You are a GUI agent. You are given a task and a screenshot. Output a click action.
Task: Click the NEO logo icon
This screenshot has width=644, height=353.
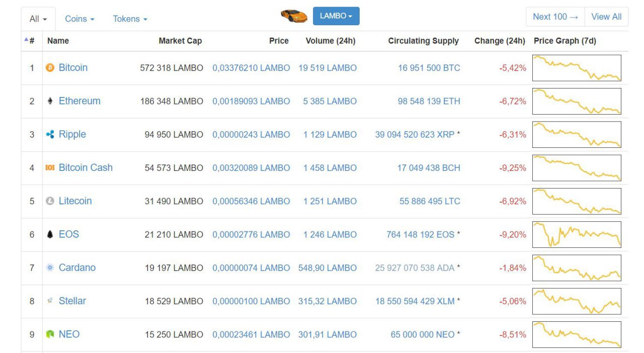point(50,334)
